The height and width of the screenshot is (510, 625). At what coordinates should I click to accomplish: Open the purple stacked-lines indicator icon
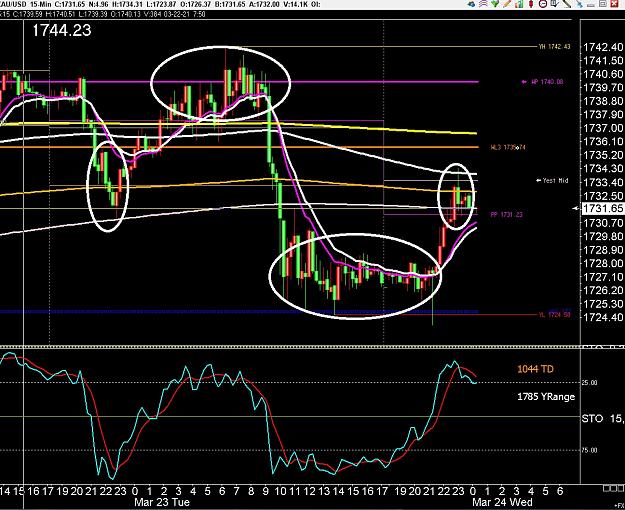(483, 4)
